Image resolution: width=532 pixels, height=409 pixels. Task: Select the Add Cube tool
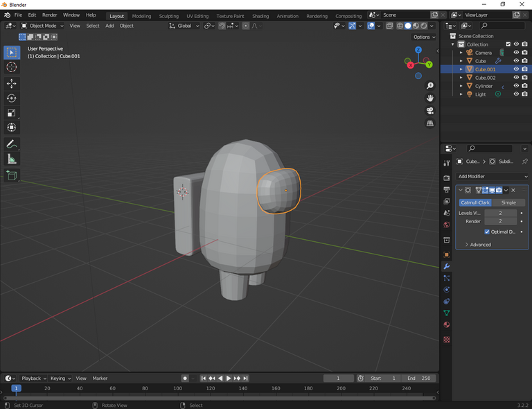(x=12, y=175)
